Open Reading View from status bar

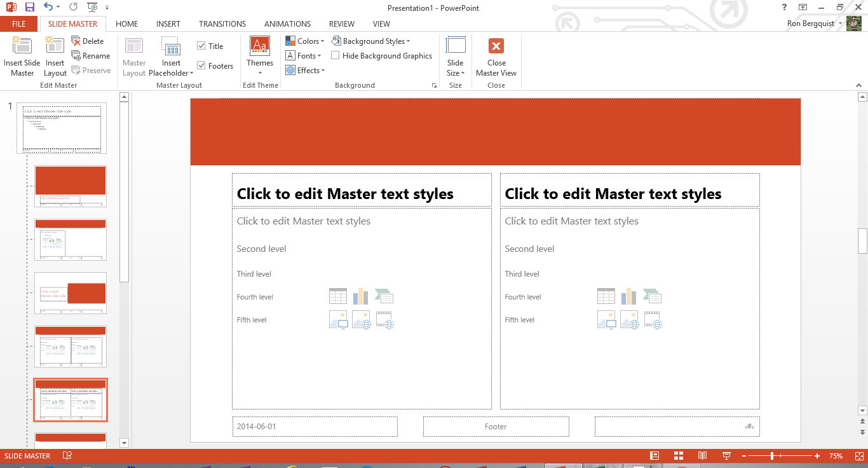702,456
